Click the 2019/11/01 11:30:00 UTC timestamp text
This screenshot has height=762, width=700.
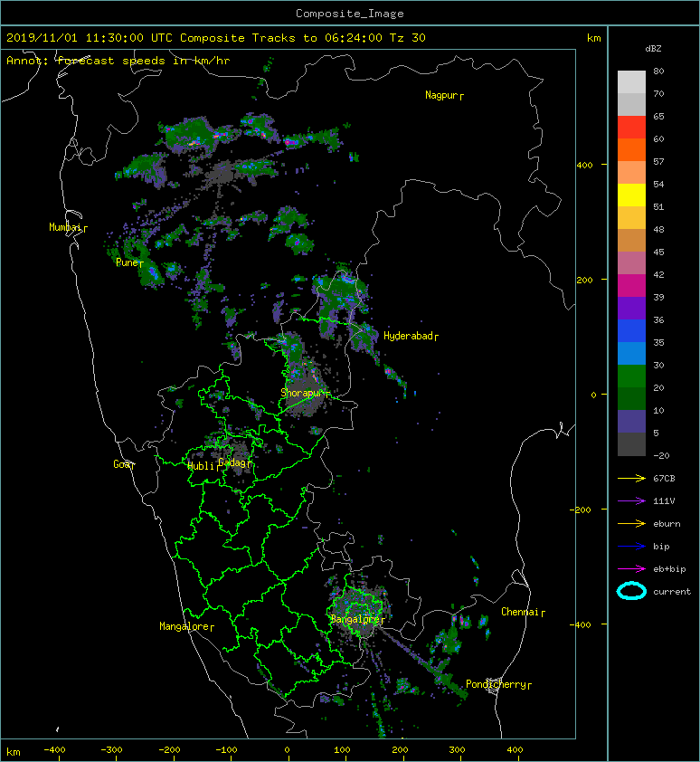[89, 38]
